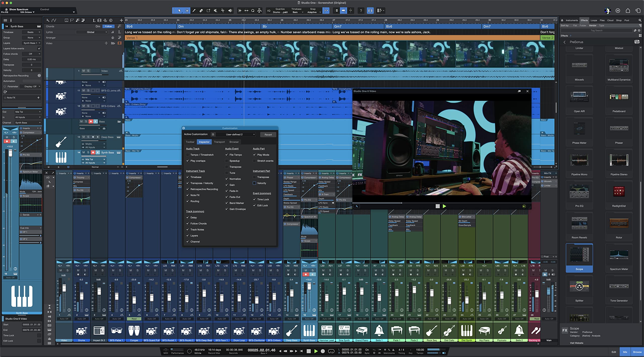Click the Revert button in the Customization dialog
Viewport: 644px width, 357px height.
click(x=268, y=135)
